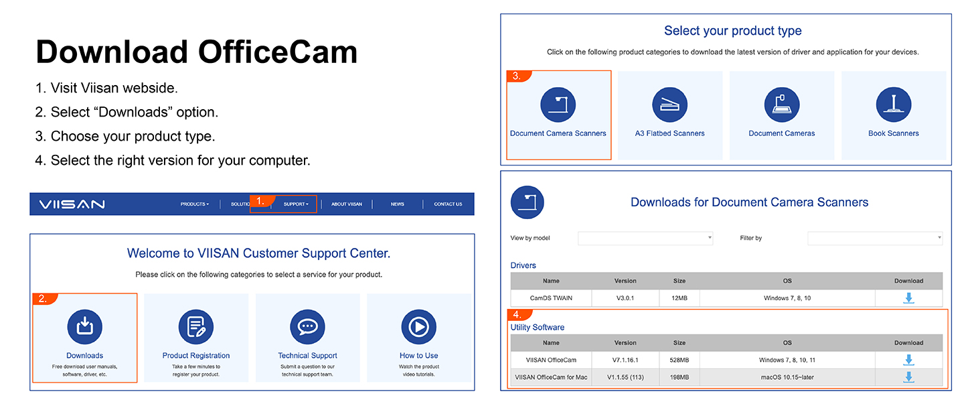Click the Product Registration icon

pos(196,326)
